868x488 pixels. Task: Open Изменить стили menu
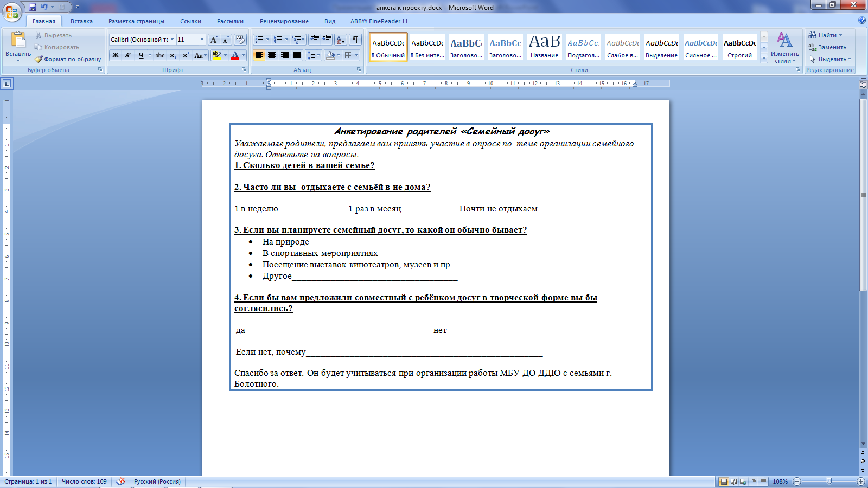coord(784,48)
